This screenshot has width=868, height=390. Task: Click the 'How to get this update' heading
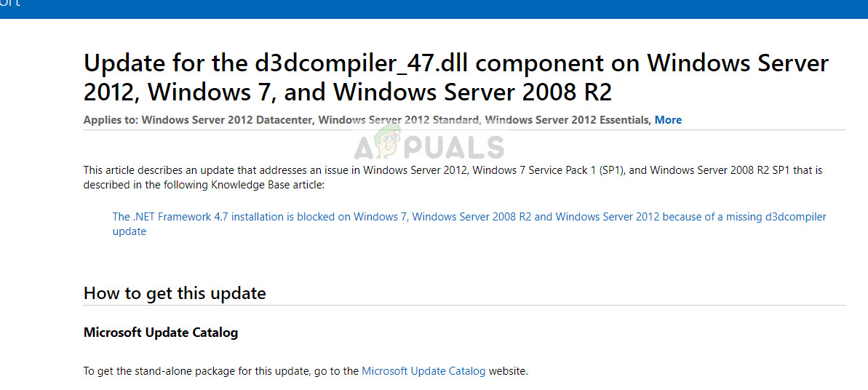point(175,292)
